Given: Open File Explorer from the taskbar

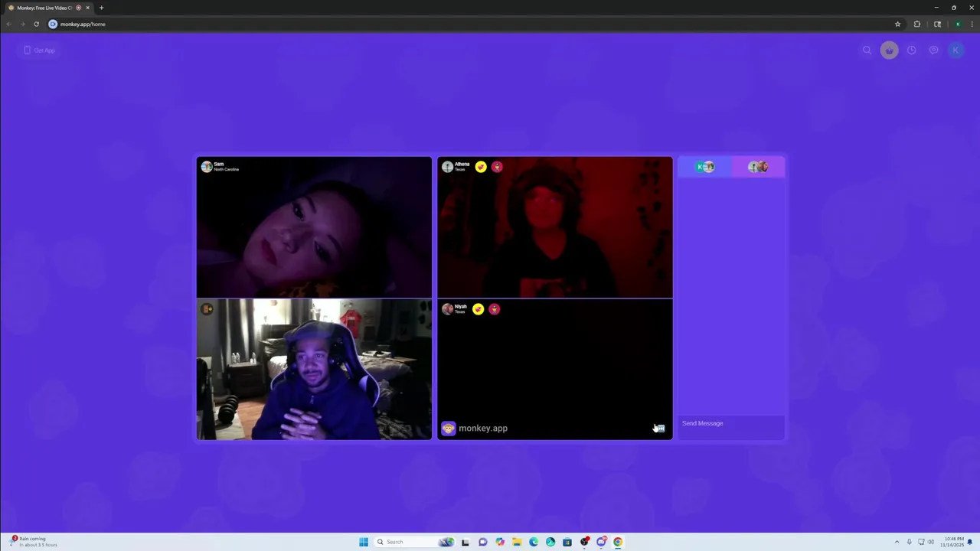Looking at the screenshot, I should tap(517, 542).
